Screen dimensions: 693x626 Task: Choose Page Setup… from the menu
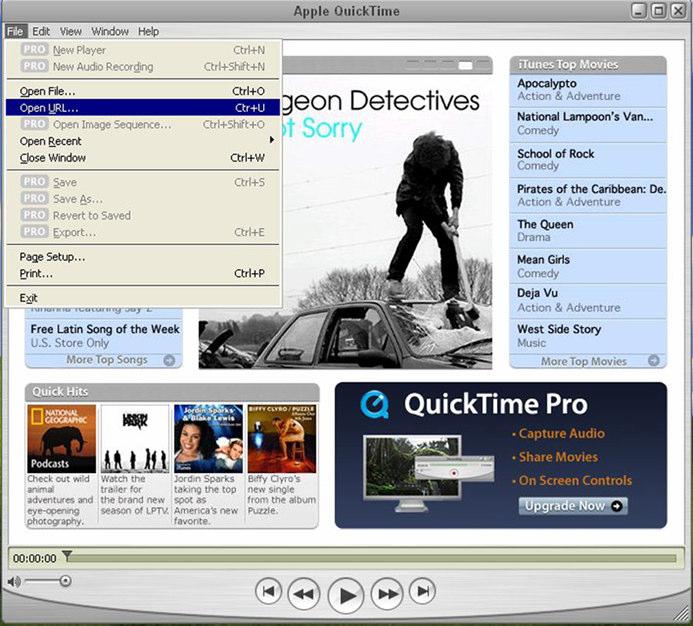142,257
